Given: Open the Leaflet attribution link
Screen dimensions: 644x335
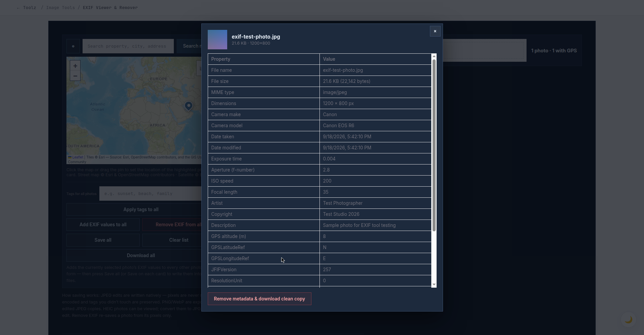Looking at the screenshot, I should coord(78,157).
